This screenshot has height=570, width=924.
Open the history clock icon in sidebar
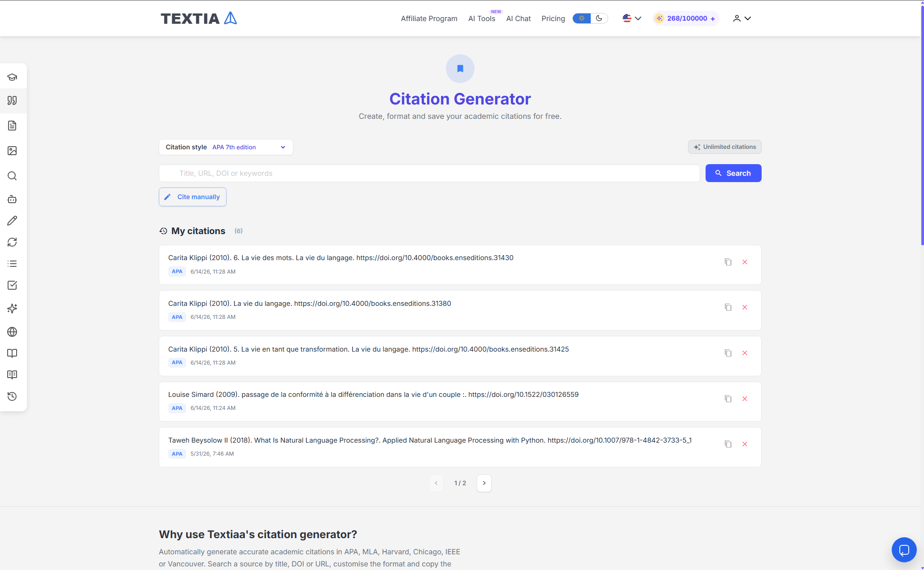(x=12, y=396)
